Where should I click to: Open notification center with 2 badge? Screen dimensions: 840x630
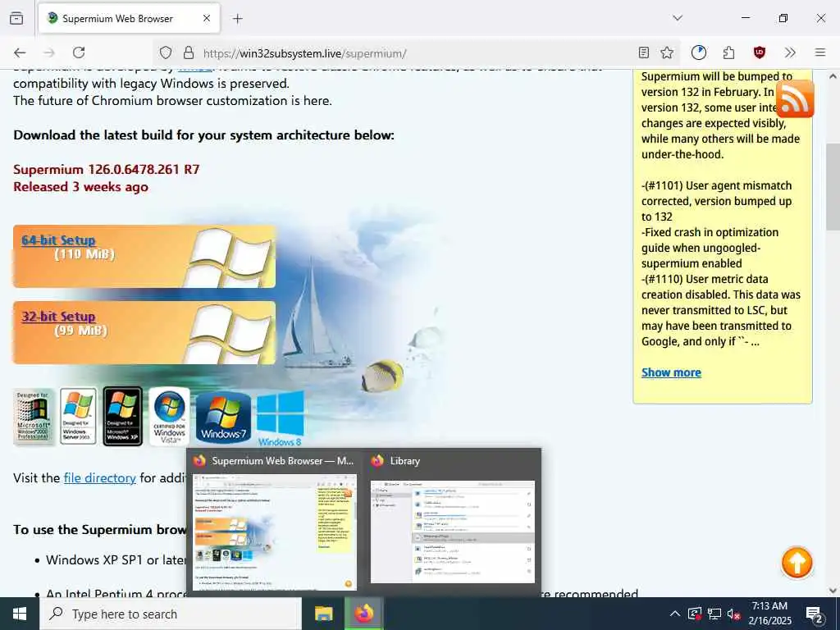pyautogui.click(x=814, y=614)
